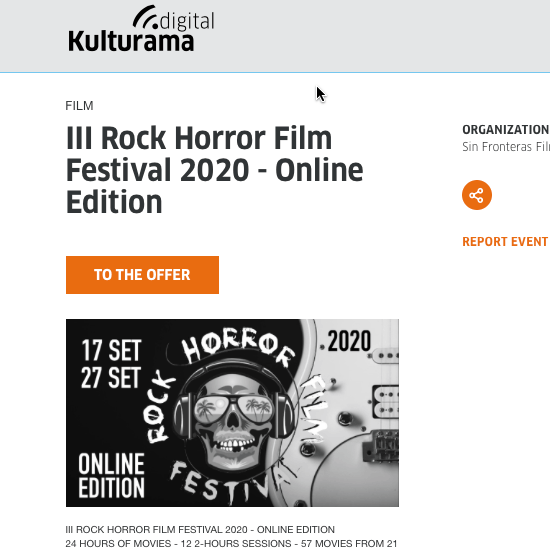Click the uppercase festival title description line
This screenshot has width=550, height=550.
click(200, 529)
